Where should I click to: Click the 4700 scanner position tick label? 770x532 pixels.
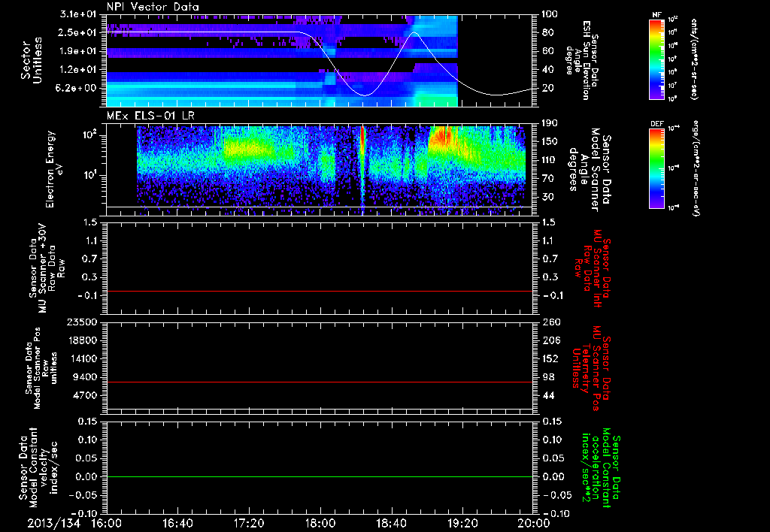click(86, 395)
